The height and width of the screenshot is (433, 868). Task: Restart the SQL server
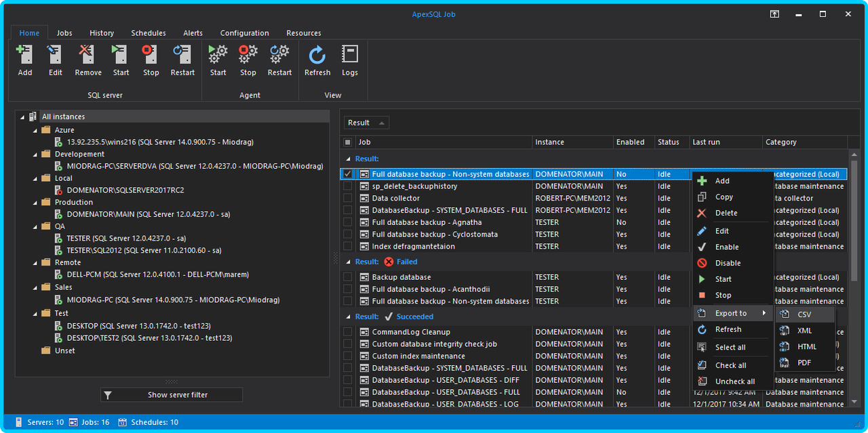[182, 60]
